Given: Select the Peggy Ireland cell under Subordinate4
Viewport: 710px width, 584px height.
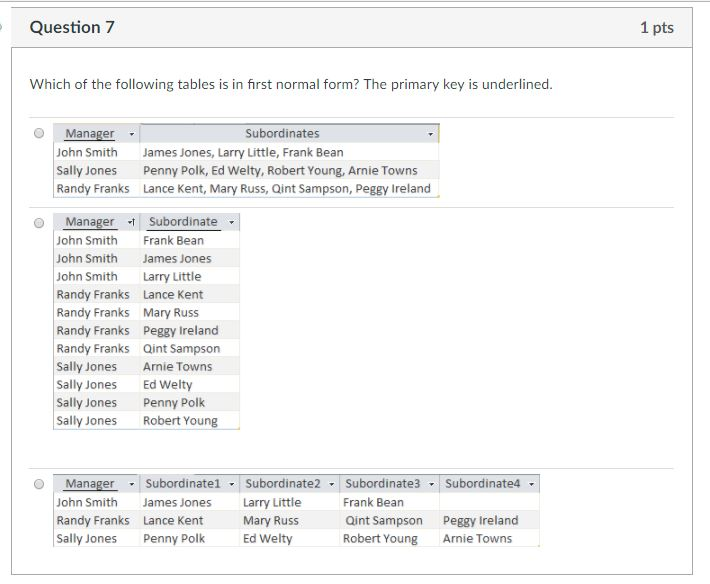Looking at the screenshot, I should (481, 520).
